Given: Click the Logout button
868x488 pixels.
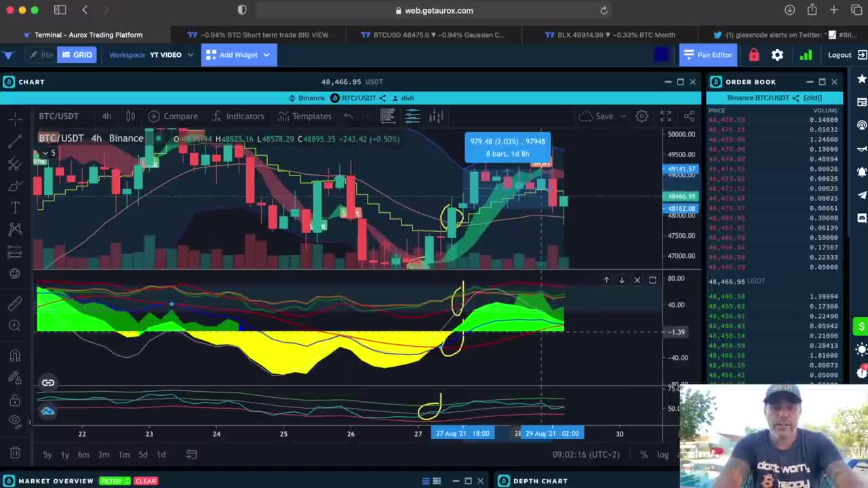Looking at the screenshot, I should click(x=847, y=55).
